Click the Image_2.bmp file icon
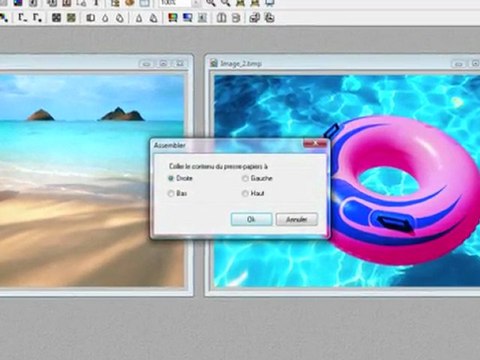 pyautogui.click(x=214, y=63)
